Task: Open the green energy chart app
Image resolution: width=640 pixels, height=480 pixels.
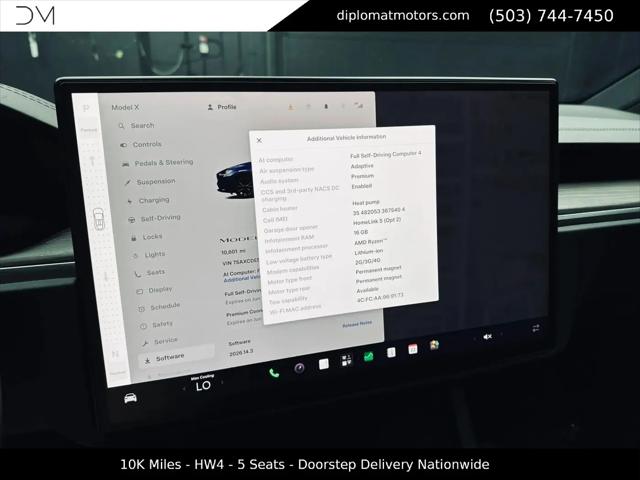Action: [369, 357]
